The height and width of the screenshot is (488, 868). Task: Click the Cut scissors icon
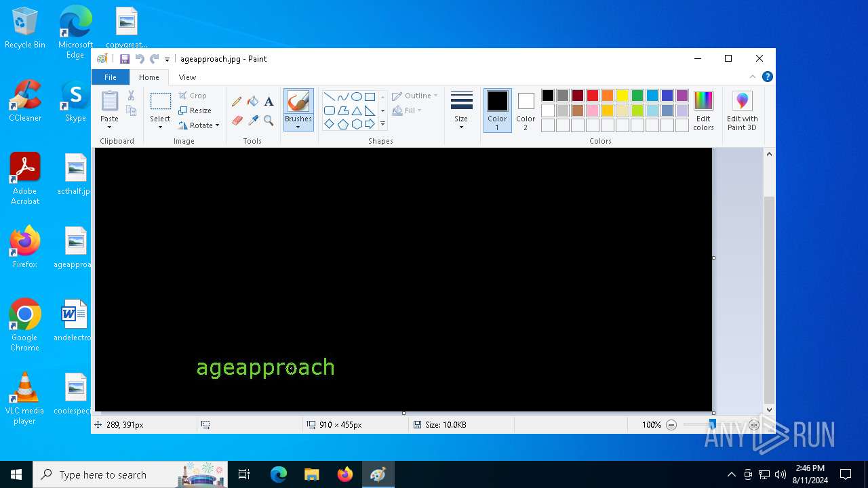(132, 96)
